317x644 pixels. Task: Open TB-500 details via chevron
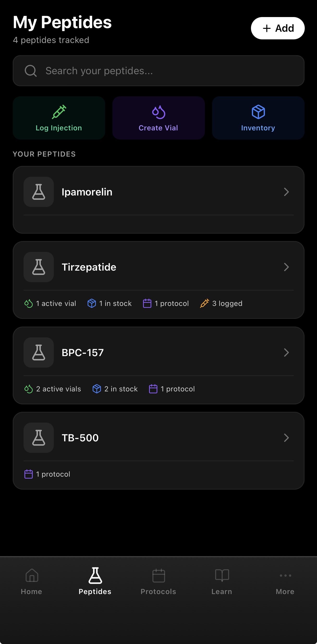[286, 438]
